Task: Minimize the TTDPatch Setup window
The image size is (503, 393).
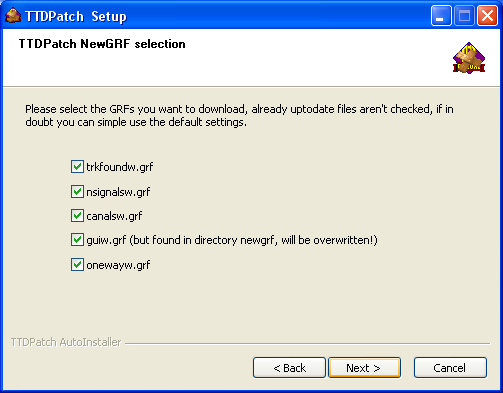Action: tap(441, 16)
